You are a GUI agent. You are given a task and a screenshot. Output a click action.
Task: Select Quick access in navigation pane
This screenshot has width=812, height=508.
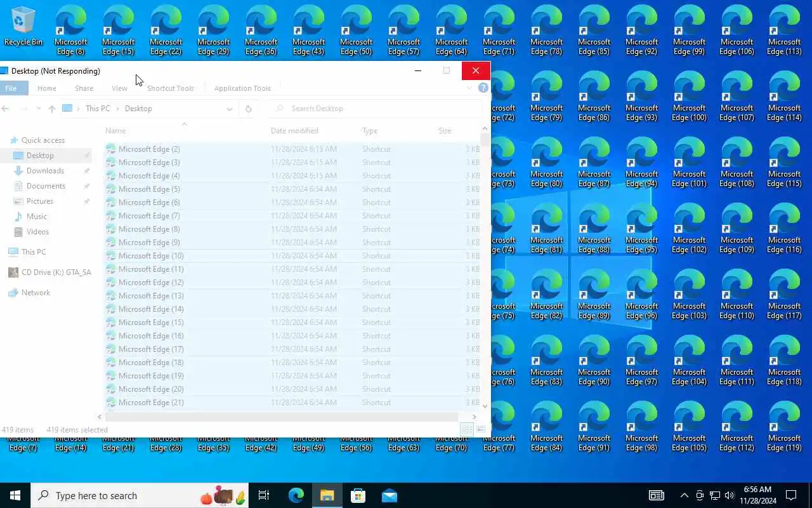click(43, 140)
